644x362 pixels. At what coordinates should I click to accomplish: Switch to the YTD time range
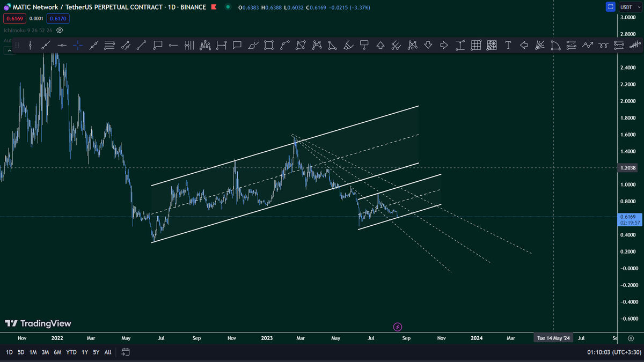tap(71, 352)
